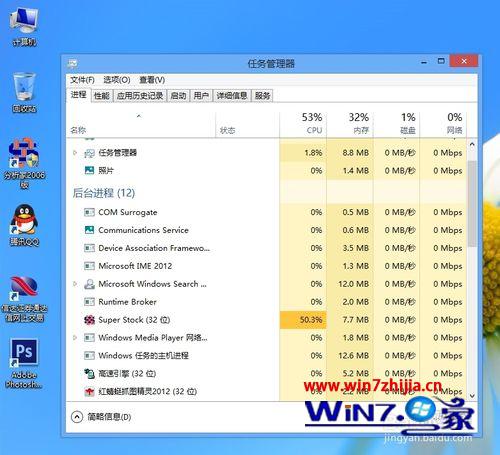500x455 pixels.
Task: Click the 简略信息(D) link text
Action: click(109, 417)
